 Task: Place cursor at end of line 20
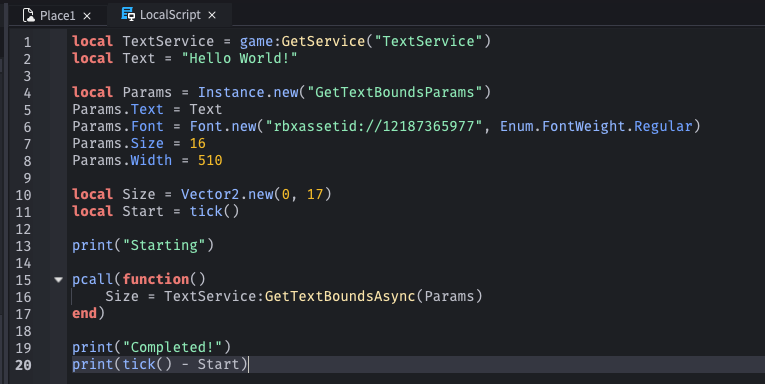click(248, 364)
